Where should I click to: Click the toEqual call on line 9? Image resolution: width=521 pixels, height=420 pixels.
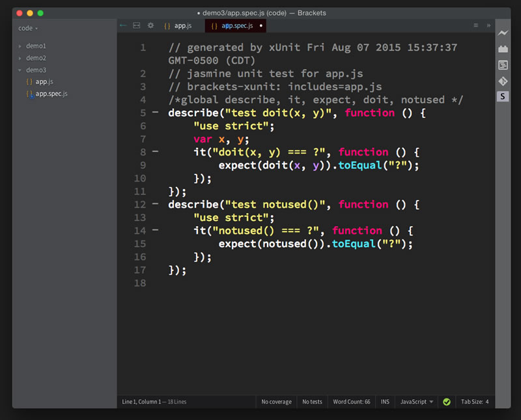point(360,165)
